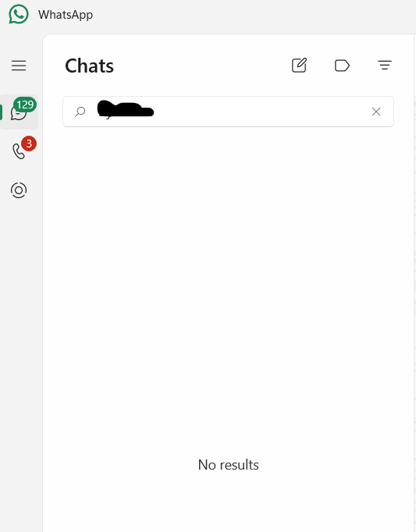Click the green 129 unread badge
This screenshot has height=532, width=416.
point(25,105)
